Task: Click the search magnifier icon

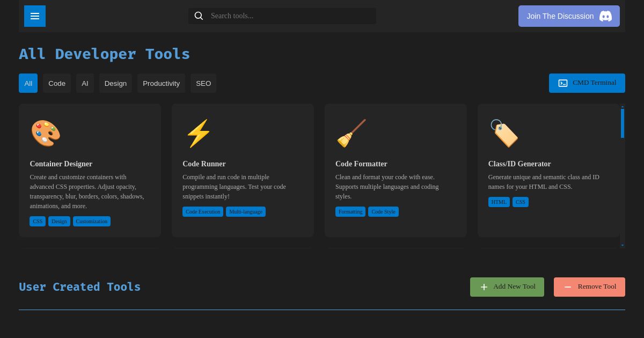Action: (x=199, y=16)
